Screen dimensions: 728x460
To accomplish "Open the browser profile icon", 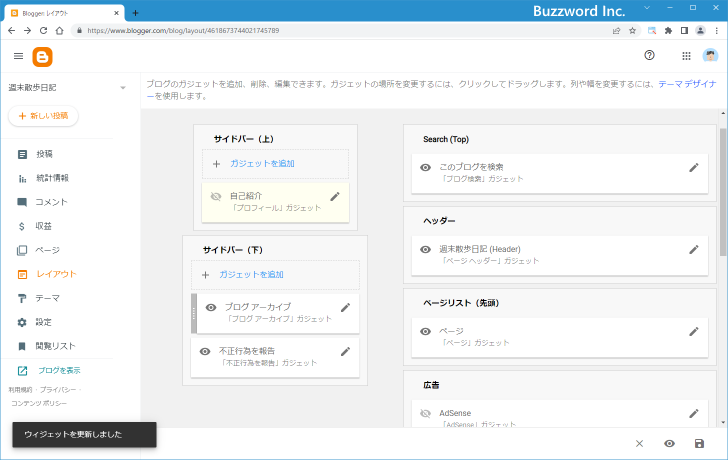I will (x=700, y=31).
